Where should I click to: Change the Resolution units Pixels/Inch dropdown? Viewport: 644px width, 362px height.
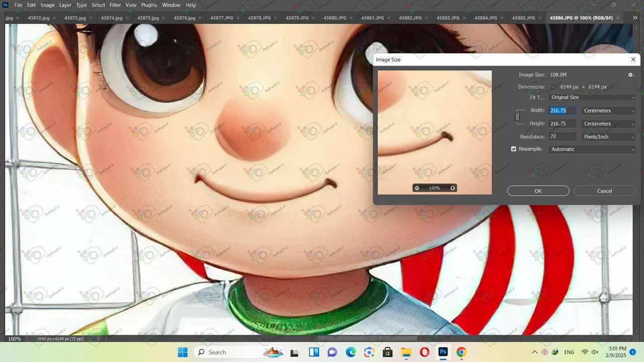[608, 137]
